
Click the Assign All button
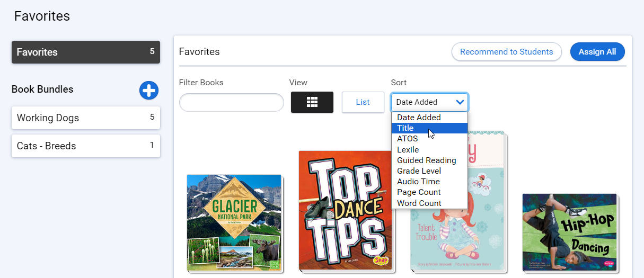pos(597,52)
